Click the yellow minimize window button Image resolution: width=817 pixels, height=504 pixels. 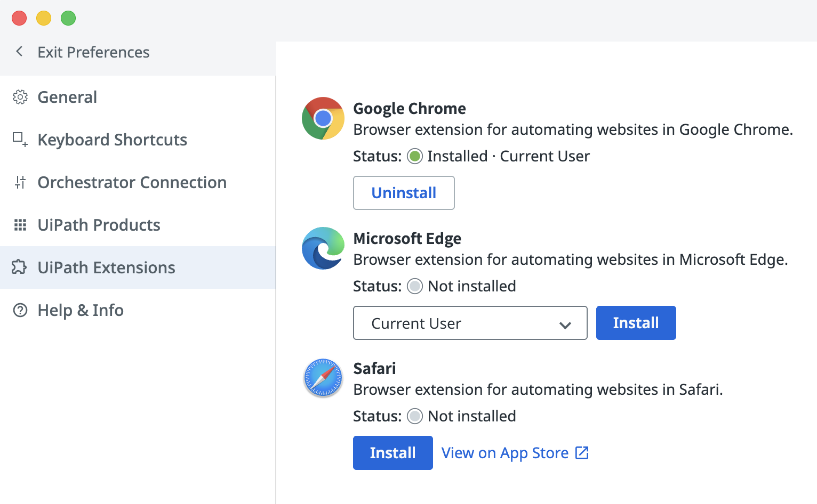click(x=44, y=18)
